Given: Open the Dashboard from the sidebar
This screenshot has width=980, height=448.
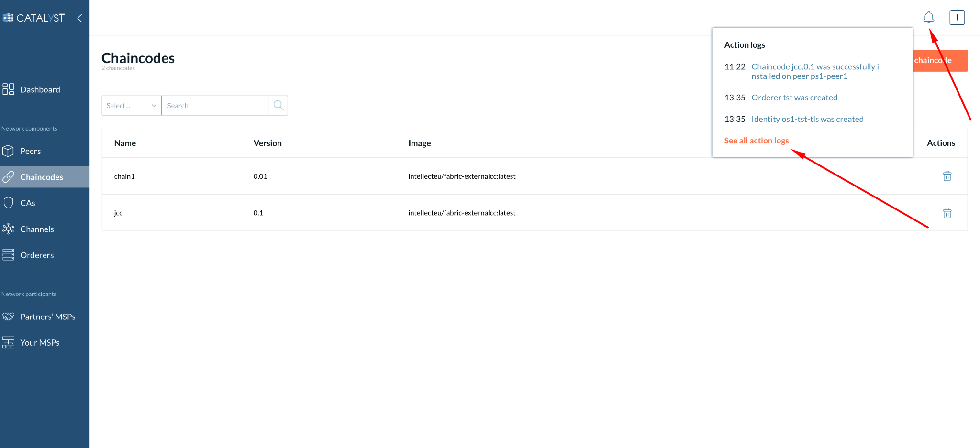Looking at the screenshot, I should point(40,89).
